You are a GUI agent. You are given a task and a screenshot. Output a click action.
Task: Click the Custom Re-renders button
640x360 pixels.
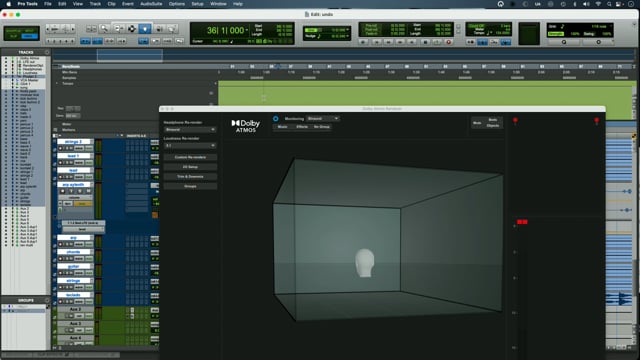(190, 157)
